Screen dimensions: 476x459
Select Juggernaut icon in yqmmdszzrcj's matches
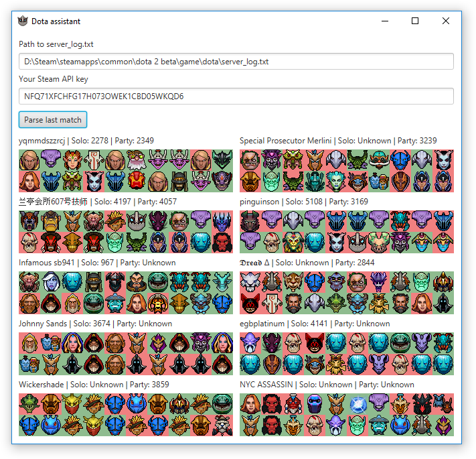pos(94,160)
